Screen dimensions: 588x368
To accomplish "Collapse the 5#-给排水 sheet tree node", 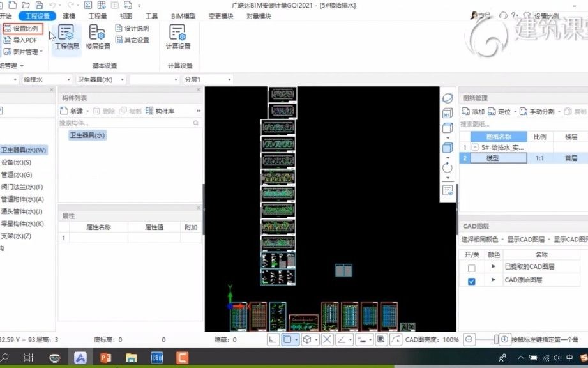I will [475, 146].
